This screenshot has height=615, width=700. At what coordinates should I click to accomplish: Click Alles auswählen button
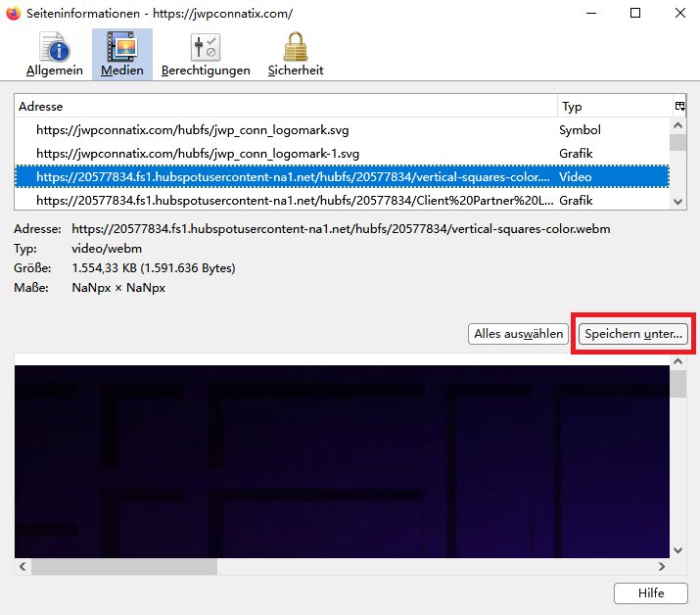point(518,334)
